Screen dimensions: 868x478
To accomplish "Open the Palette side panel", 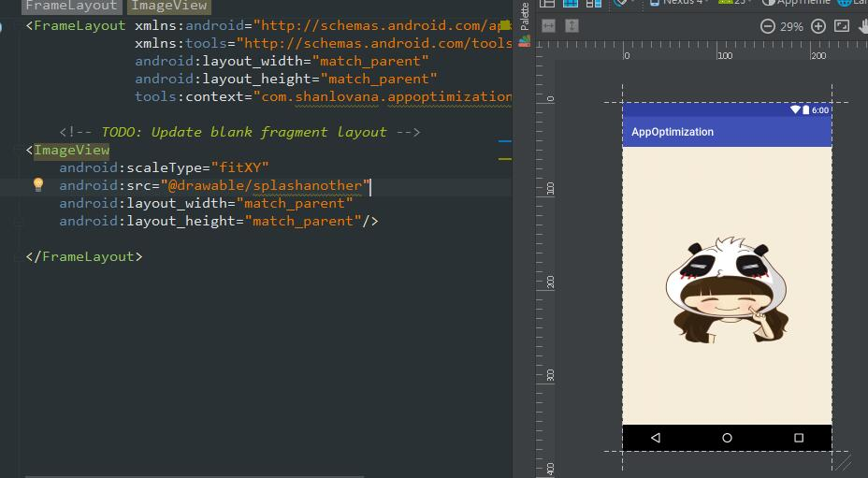I will click(525, 16).
